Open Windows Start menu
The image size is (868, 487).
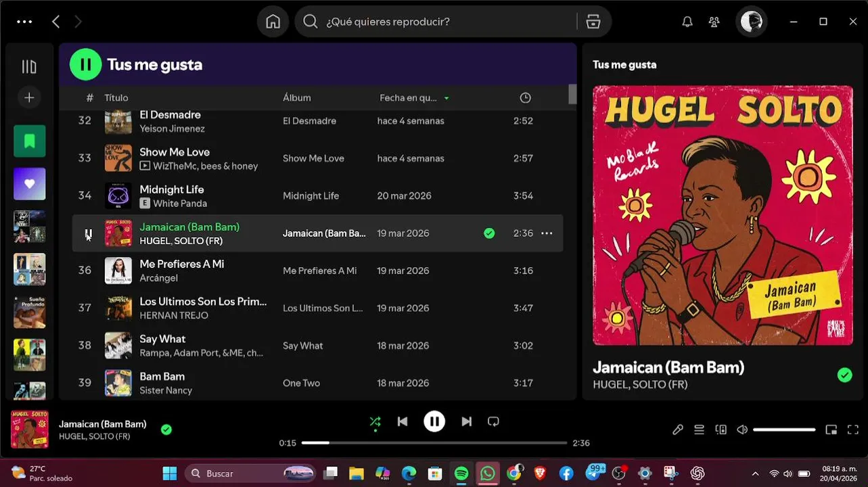pyautogui.click(x=169, y=473)
